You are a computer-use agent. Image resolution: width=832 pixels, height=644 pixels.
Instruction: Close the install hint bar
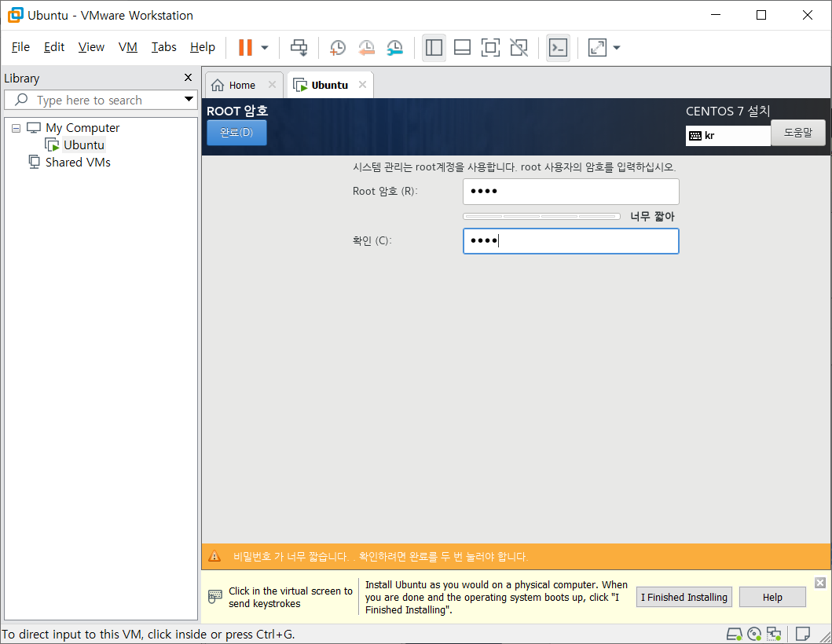point(819,583)
